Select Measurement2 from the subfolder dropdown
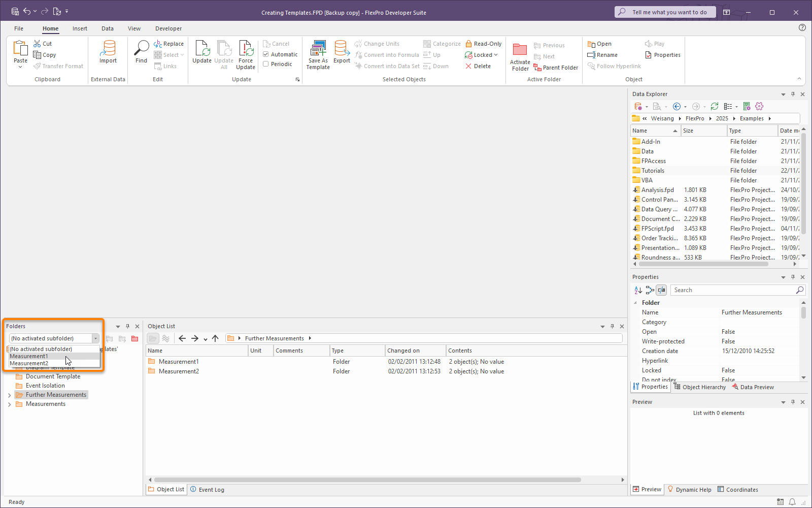Viewport: 812px width, 508px height. click(29, 363)
